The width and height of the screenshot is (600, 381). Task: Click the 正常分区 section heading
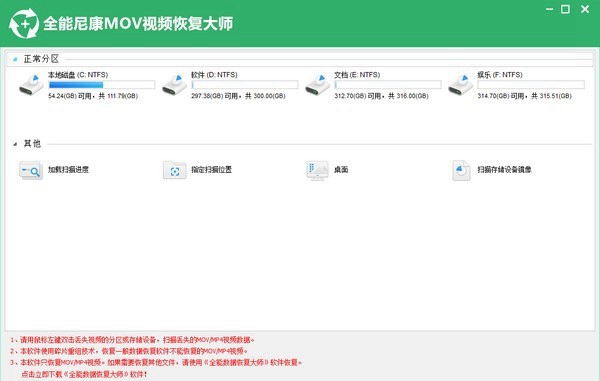(x=41, y=59)
